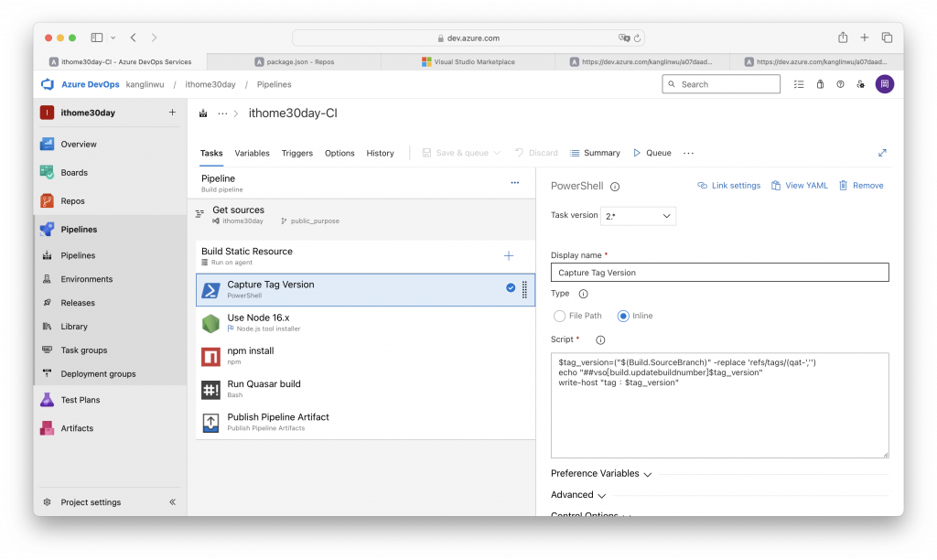Click inside the Script text area

[x=719, y=405]
